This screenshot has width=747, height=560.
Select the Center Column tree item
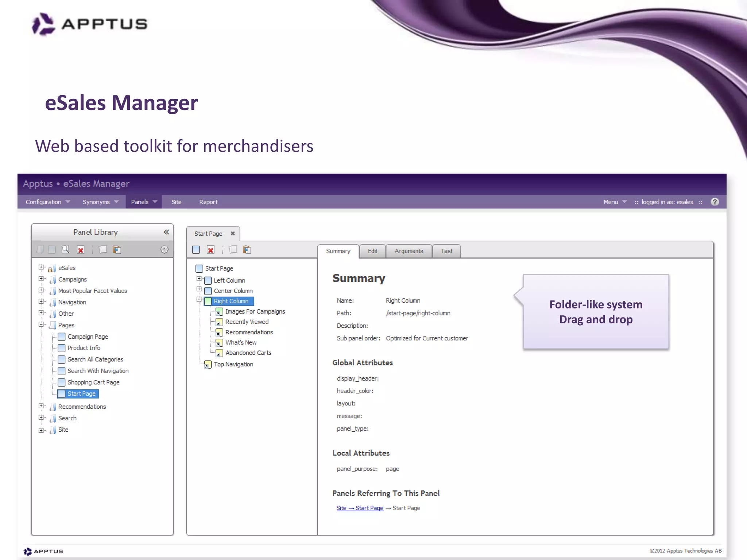click(x=233, y=291)
